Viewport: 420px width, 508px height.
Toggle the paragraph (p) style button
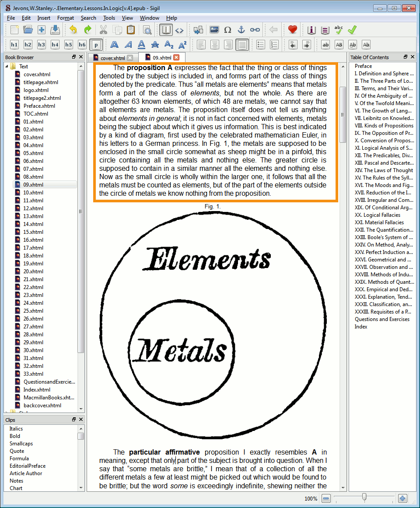coord(96,45)
